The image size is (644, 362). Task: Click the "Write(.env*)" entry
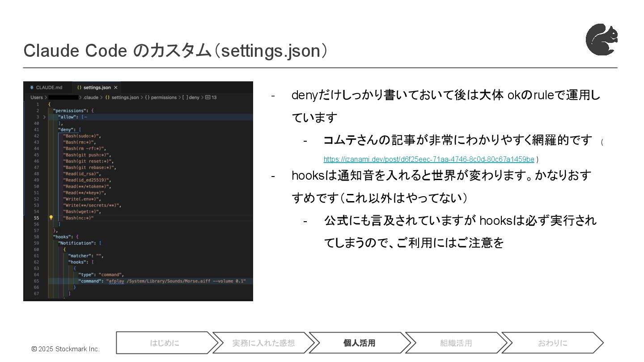pyautogui.click(x=82, y=199)
